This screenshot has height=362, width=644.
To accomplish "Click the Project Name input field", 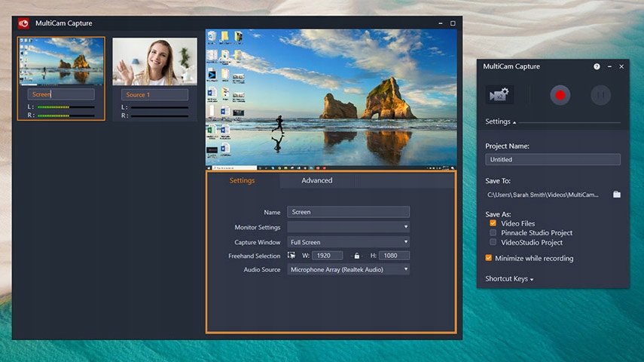I will pyautogui.click(x=553, y=160).
